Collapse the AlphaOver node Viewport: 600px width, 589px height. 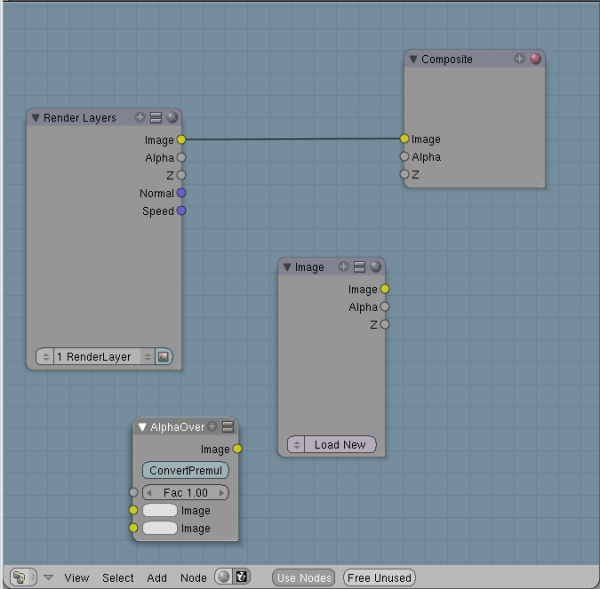142,427
